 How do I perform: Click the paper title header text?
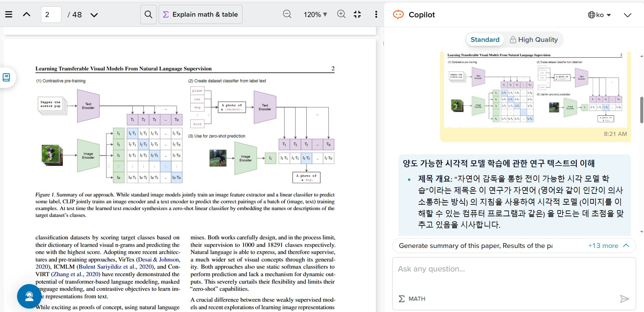[123, 69]
